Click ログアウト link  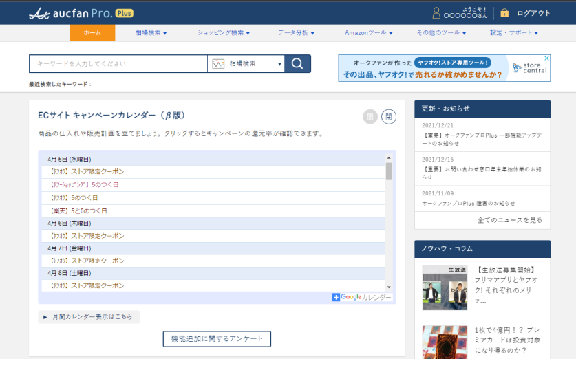[533, 13]
